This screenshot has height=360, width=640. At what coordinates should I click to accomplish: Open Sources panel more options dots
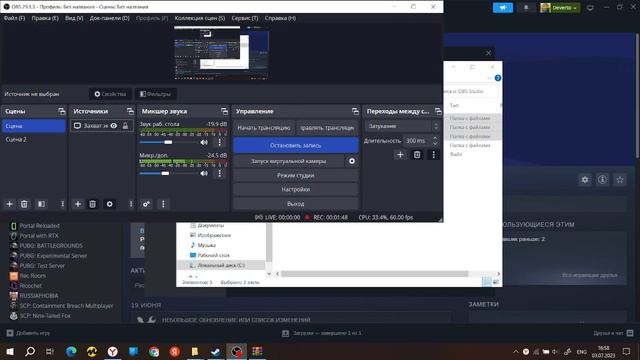click(131, 204)
